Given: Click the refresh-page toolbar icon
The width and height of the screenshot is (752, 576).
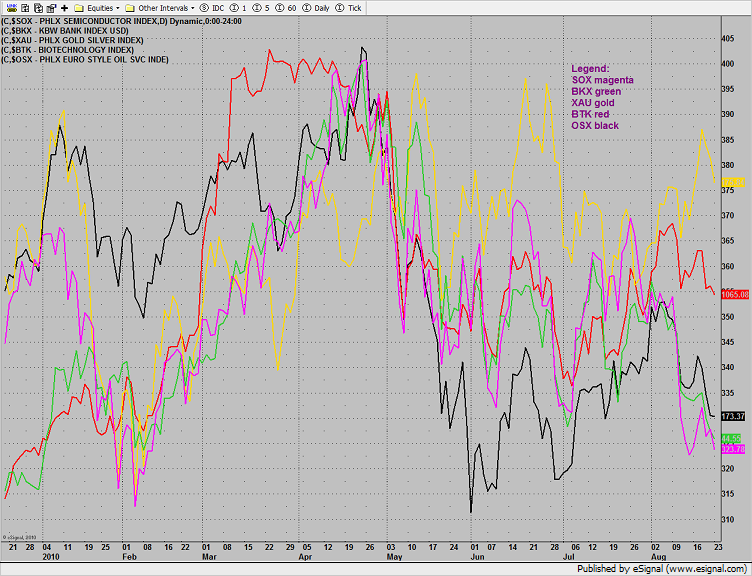Looking at the screenshot, I should tap(38, 8).
